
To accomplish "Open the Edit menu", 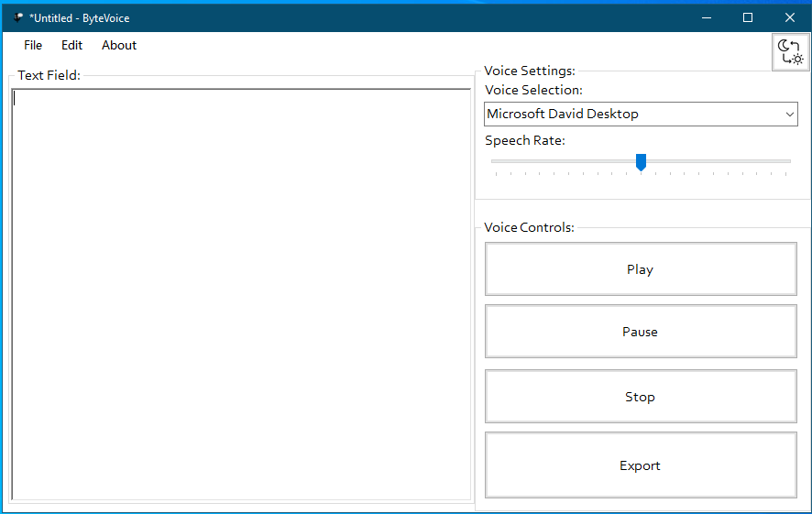I will pyautogui.click(x=71, y=46).
